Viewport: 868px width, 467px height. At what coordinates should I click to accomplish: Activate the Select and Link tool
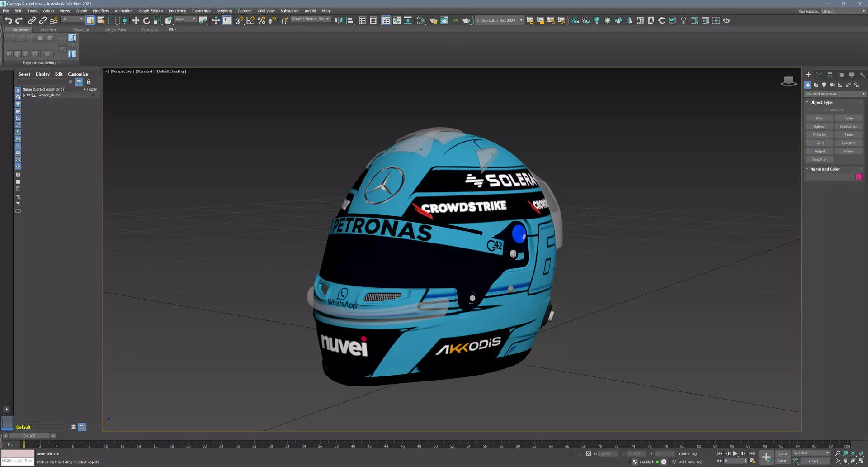tap(32, 20)
